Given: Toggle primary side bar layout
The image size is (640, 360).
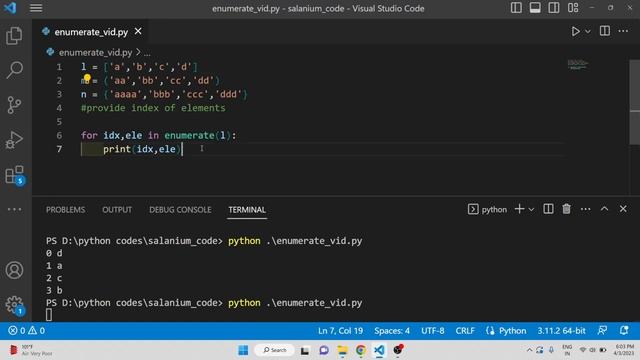Looking at the screenshot, I should point(516,8).
